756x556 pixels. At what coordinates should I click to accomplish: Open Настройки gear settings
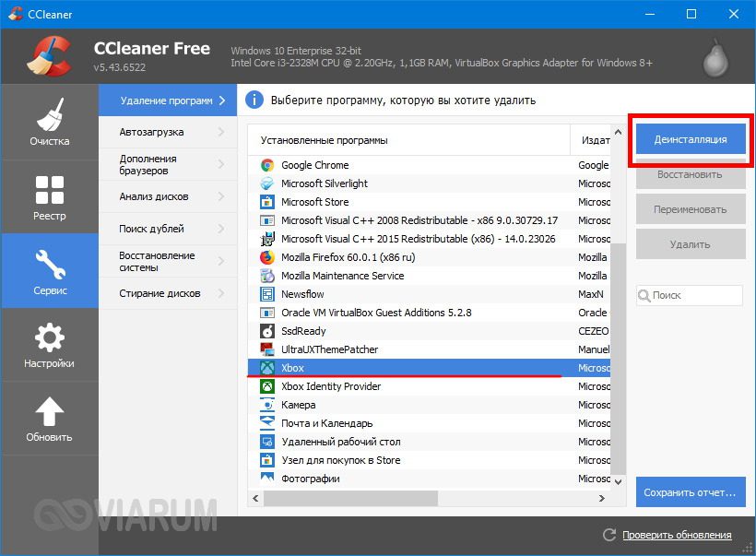pyautogui.click(x=50, y=345)
